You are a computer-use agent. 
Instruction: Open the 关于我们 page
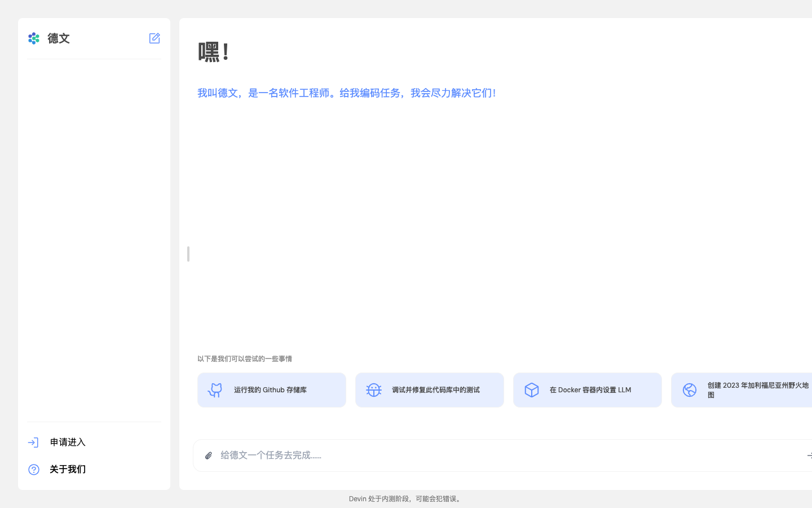(66, 469)
